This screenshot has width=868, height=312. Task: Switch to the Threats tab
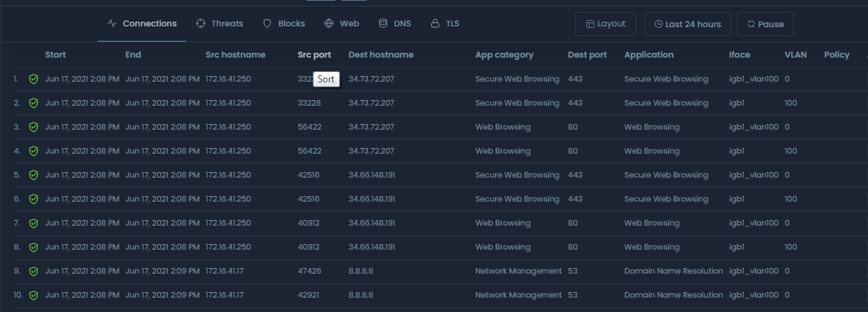click(x=220, y=24)
